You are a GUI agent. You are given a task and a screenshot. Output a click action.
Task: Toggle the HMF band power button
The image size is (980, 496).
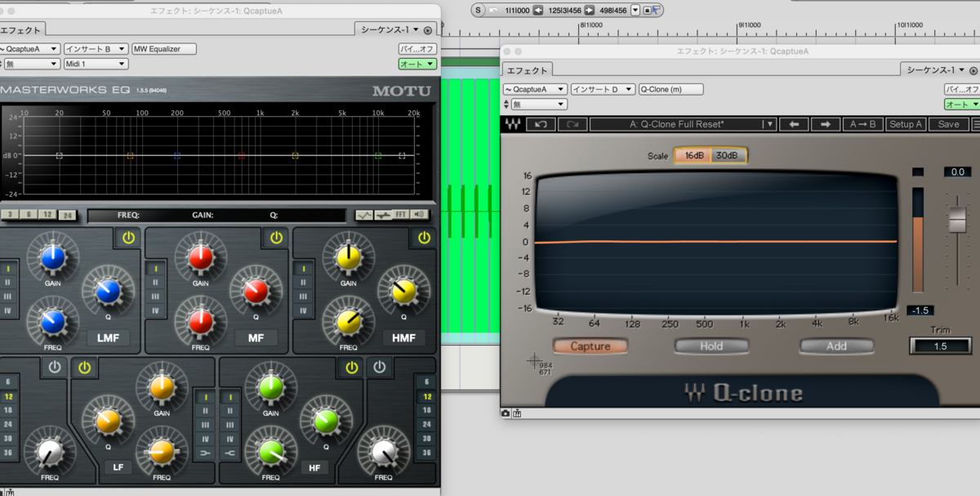coord(424,238)
